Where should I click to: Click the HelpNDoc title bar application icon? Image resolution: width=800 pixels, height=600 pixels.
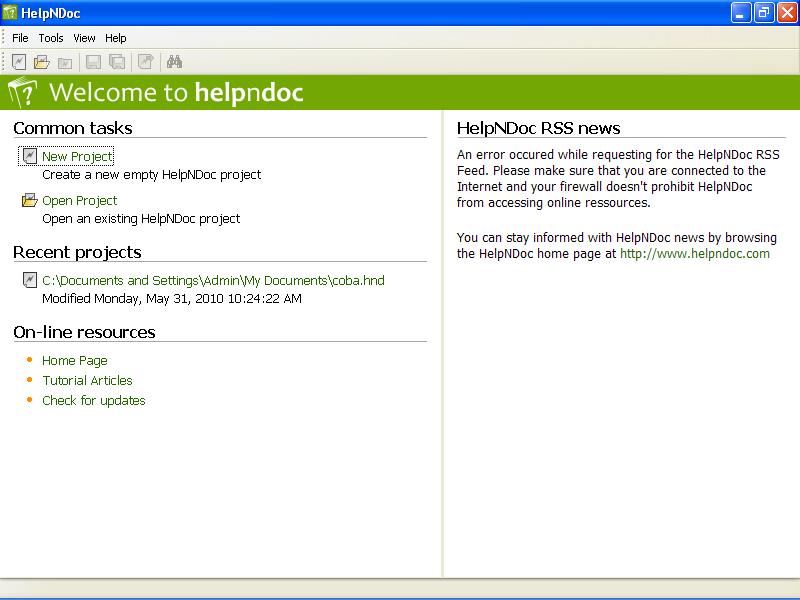[10, 12]
